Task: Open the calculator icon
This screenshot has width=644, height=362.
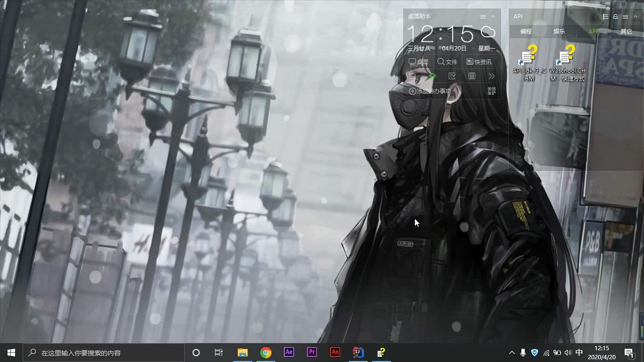Action: click(x=472, y=76)
